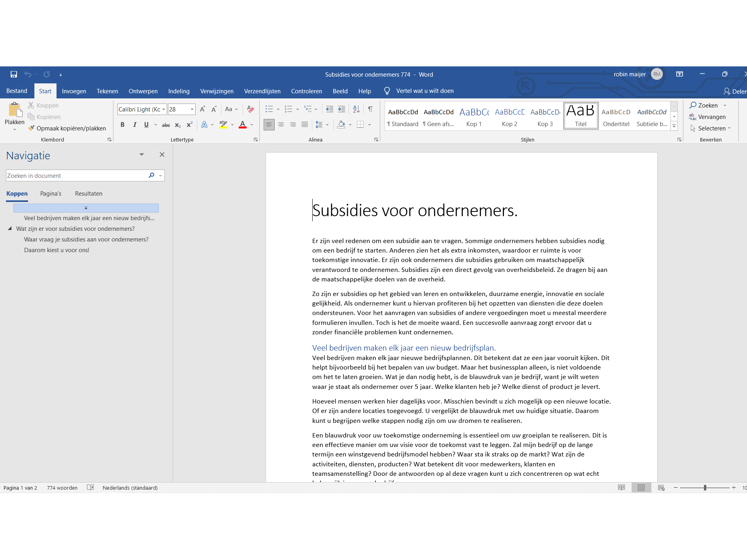
Task: Click the Save icon in quick access toolbar
Action: click(x=14, y=74)
